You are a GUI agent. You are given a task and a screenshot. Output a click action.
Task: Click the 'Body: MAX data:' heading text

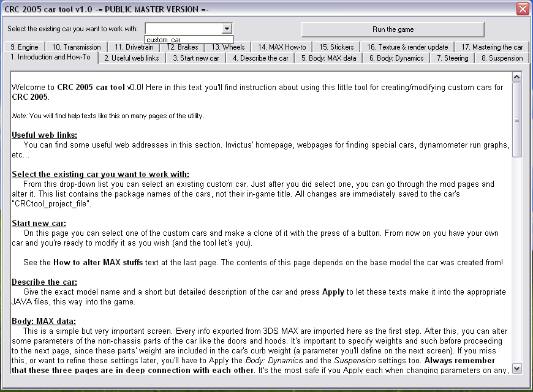44,322
